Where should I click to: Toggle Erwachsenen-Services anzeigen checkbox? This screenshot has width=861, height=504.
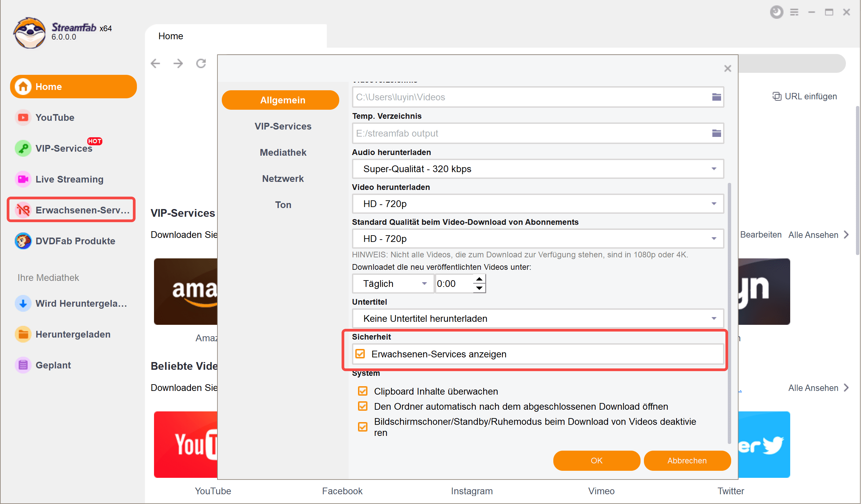(360, 354)
